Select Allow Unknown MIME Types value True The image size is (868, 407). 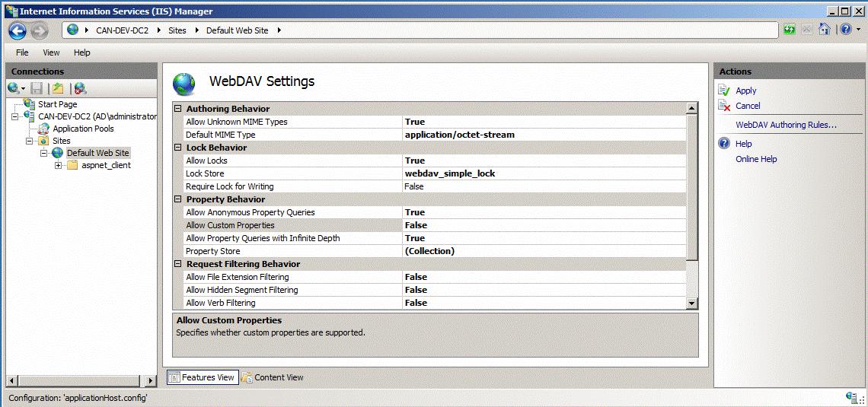(x=544, y=122)
